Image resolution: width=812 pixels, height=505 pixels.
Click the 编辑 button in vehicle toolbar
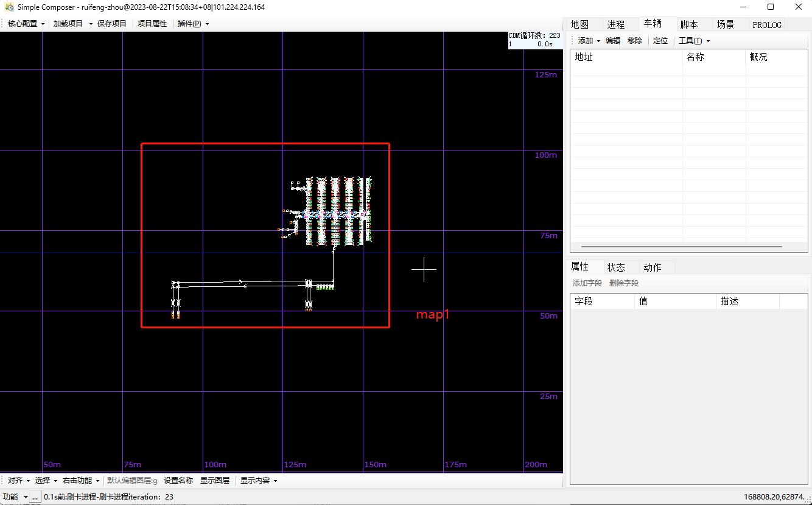coord(613,41)
